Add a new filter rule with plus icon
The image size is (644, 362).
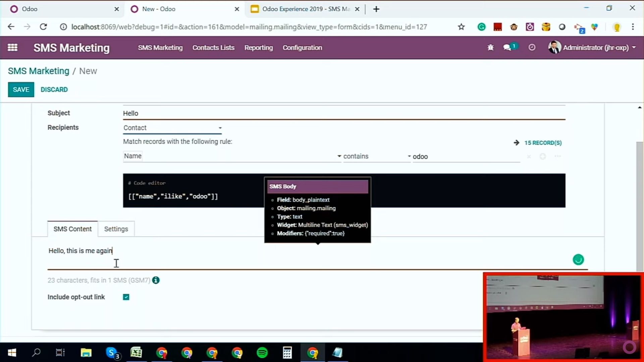[x=543, y=157]
